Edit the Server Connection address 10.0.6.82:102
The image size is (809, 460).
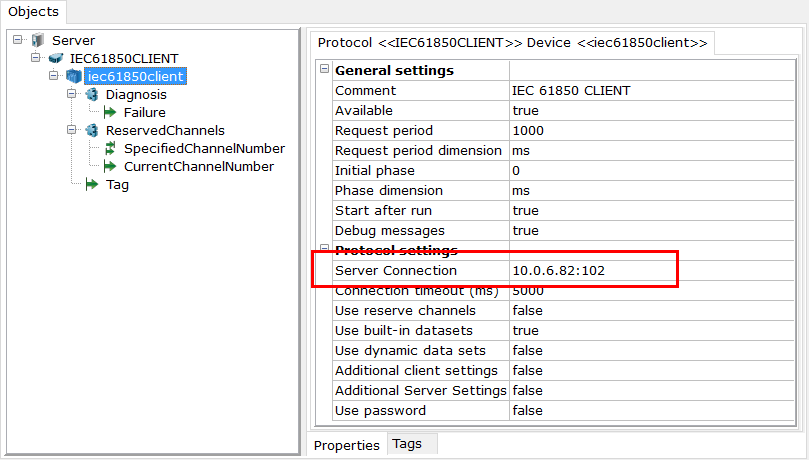[x=652, y=271]
